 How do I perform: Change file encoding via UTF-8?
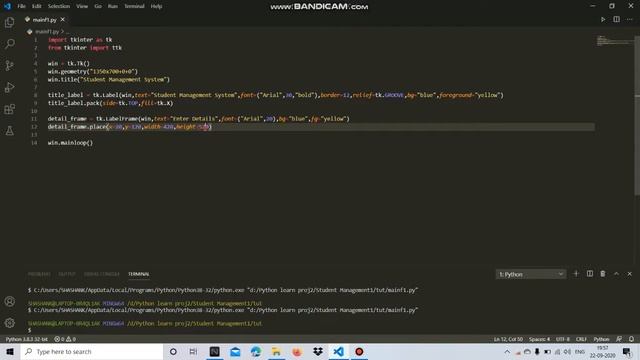(x=562, y=339)
